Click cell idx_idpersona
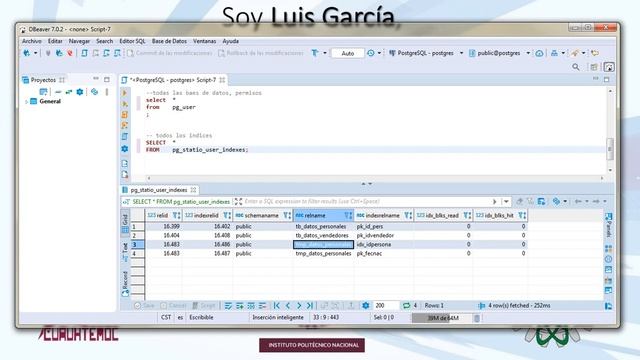 pos(383,244)
